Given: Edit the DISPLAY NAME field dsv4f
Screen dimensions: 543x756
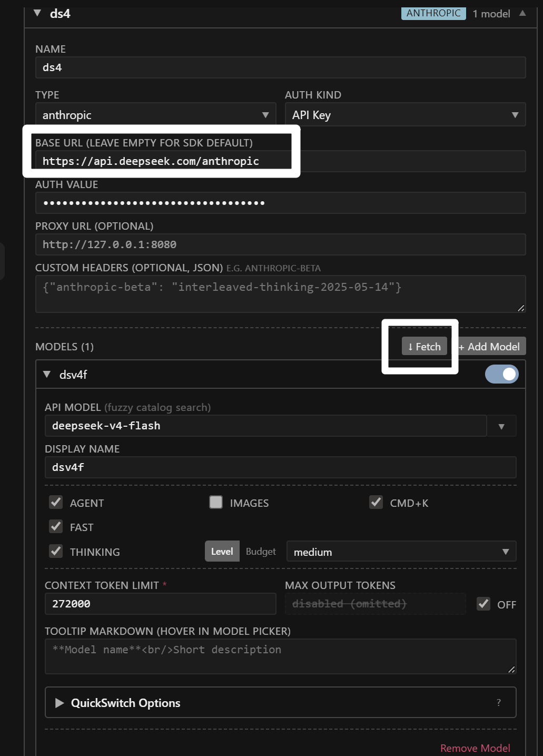Looking at the screenshot, I should (280, 467).
